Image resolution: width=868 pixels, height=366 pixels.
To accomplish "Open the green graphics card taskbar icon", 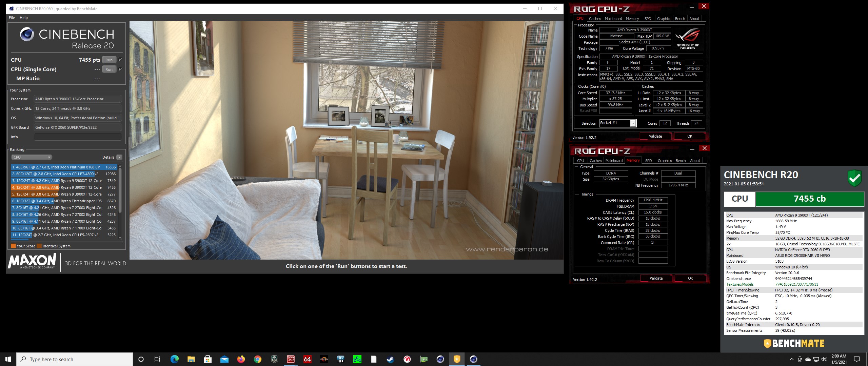I will pos(423,359).
